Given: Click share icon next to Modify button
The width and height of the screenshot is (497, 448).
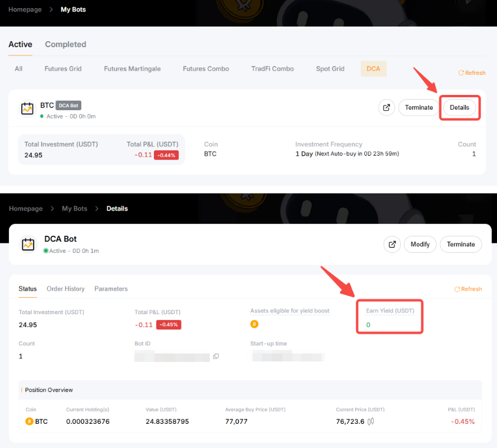Looking at the screenshot, I should pos(392,244).
